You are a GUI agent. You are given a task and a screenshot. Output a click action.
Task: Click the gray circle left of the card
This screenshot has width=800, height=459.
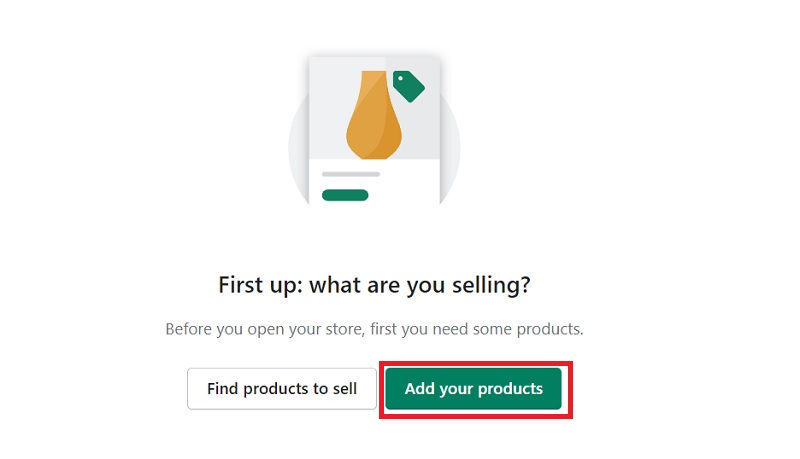(299, 150)
